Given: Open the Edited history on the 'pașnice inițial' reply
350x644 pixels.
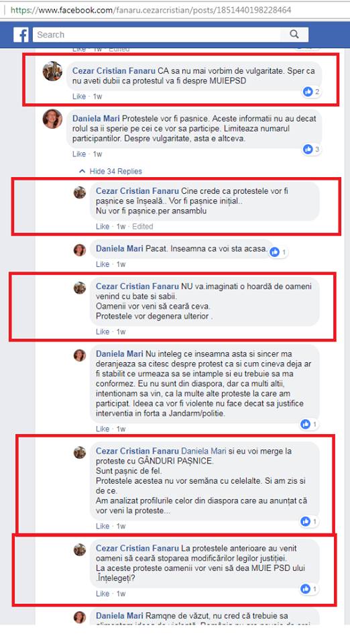Looking at the screenshot, I should (143, 227).
